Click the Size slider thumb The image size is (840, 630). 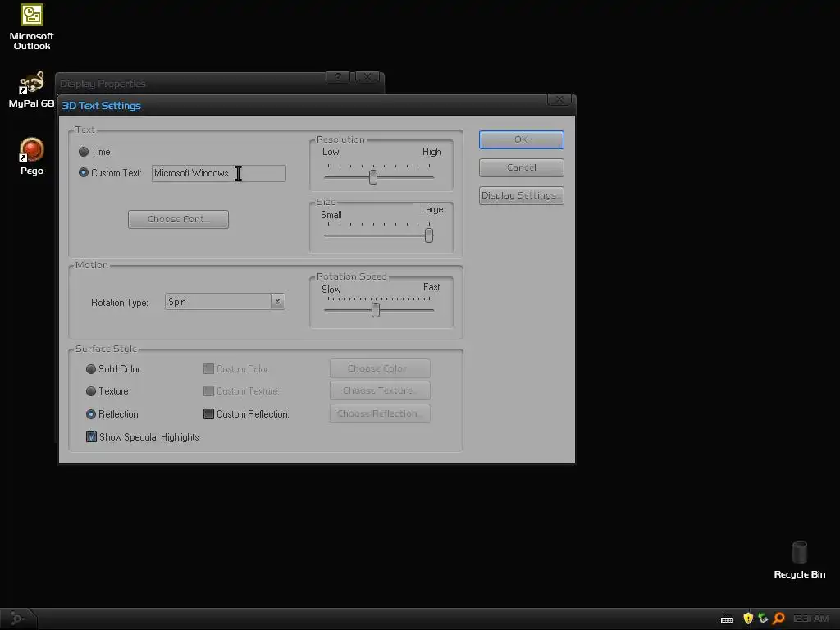tap(428, 235)
